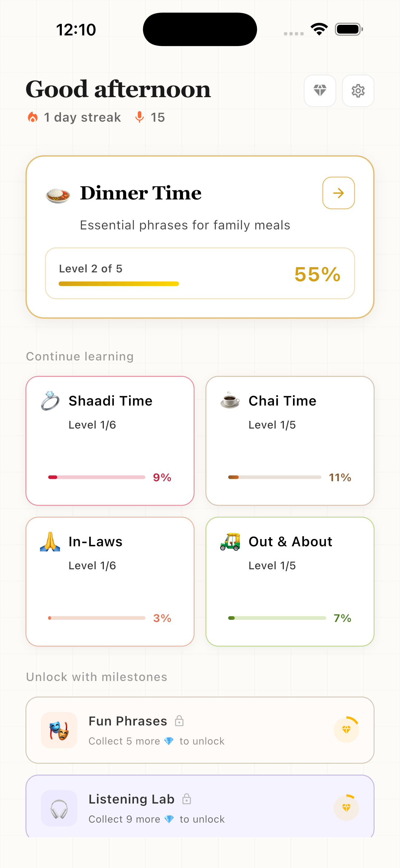The height and width of the screenshot is (868, 400).
Task: Click the Shaadi Time 9% progress bar
Action: coord(97,477)
